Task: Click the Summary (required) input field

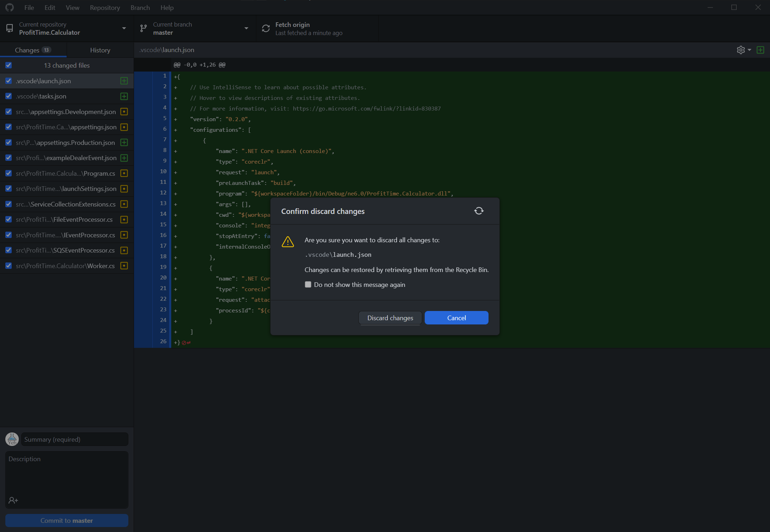Action: (x=74, y=439)
